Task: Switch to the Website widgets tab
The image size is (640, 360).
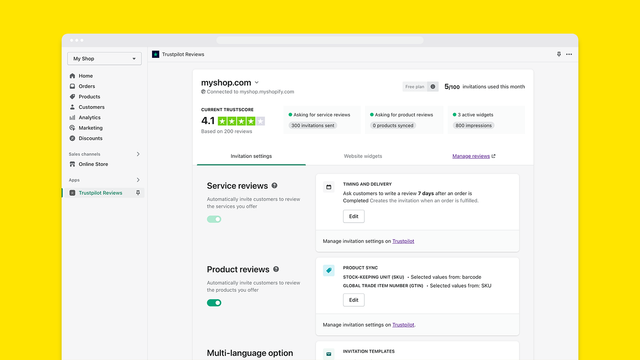Action: (x=363, y=156)
